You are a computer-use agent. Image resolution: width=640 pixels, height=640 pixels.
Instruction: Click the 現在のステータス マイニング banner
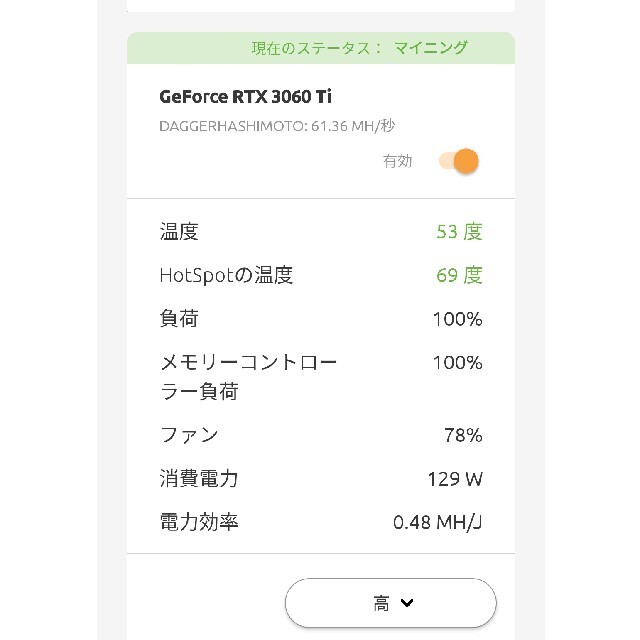click(x=321, y=48)
